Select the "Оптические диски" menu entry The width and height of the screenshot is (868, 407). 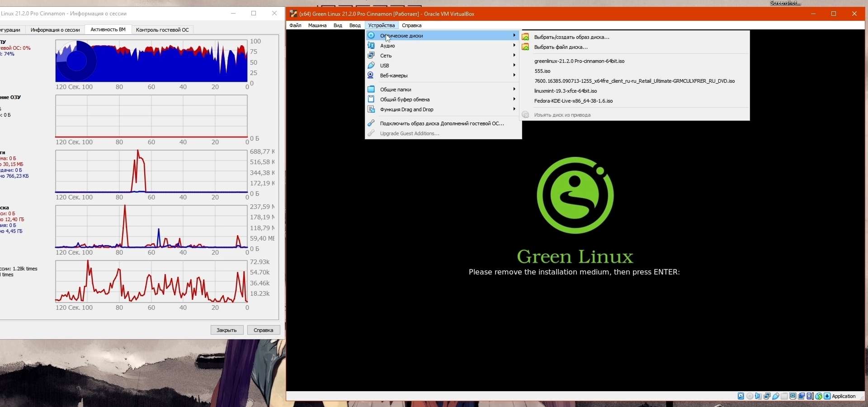point(443,35)
